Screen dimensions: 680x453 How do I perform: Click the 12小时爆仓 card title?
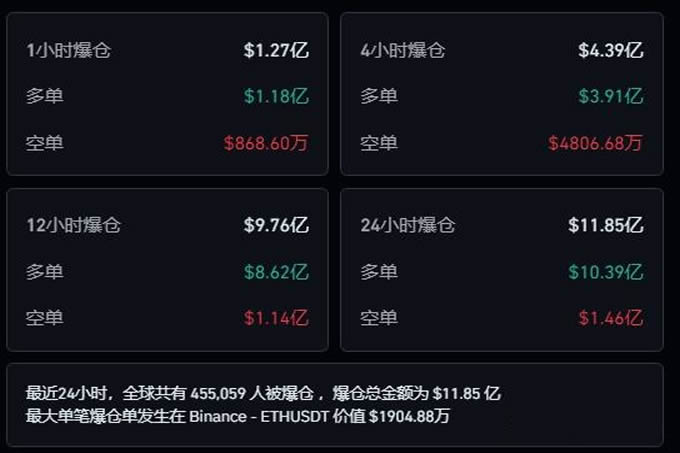(73, 225)
